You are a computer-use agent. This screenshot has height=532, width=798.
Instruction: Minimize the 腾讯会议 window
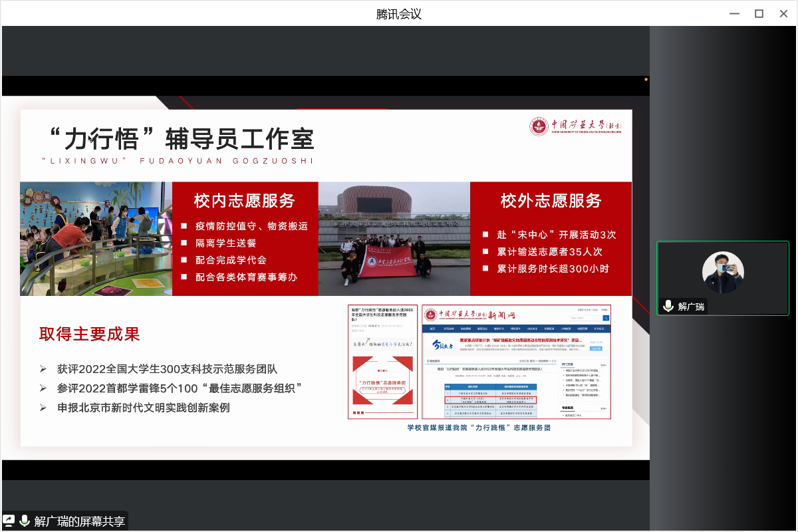[x=734, y=13]
